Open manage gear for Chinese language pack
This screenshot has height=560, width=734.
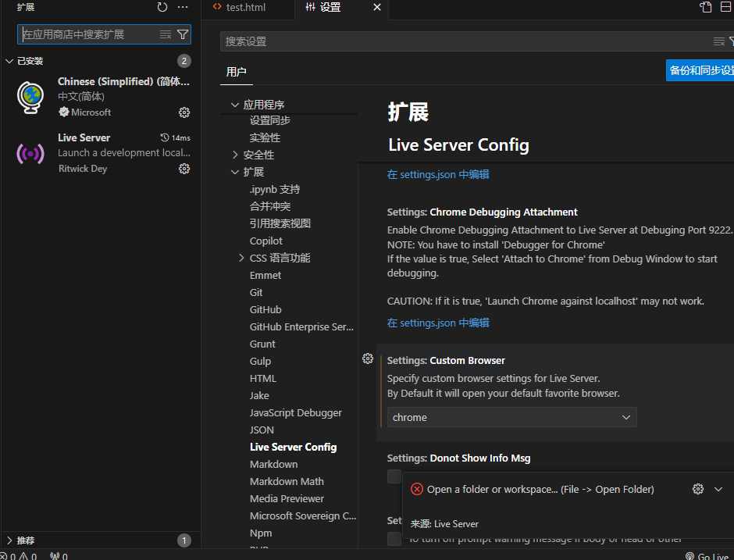[x=184, y=112]
